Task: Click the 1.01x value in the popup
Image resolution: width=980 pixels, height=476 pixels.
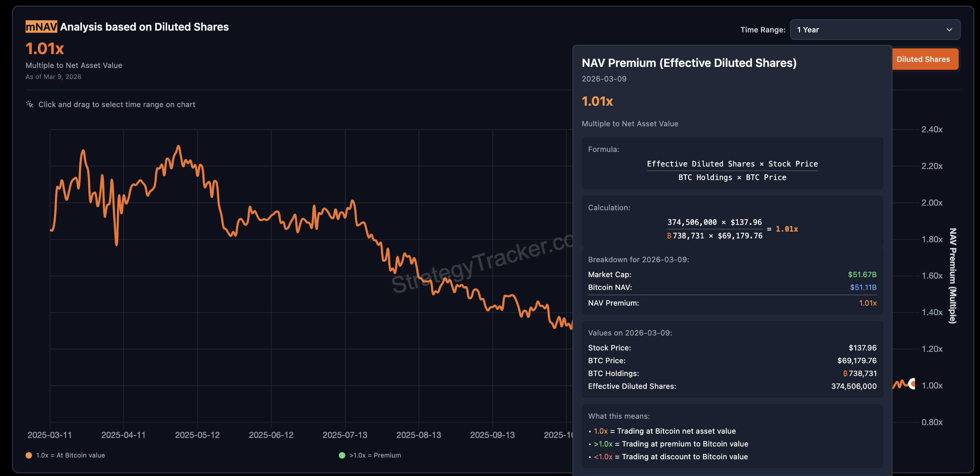Action: (x=597, y=101)
